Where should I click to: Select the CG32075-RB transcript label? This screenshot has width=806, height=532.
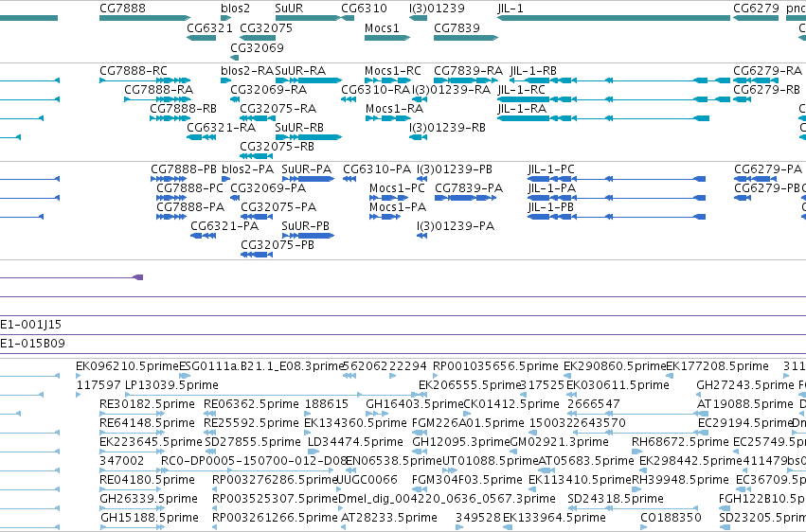tap(278, 147)
